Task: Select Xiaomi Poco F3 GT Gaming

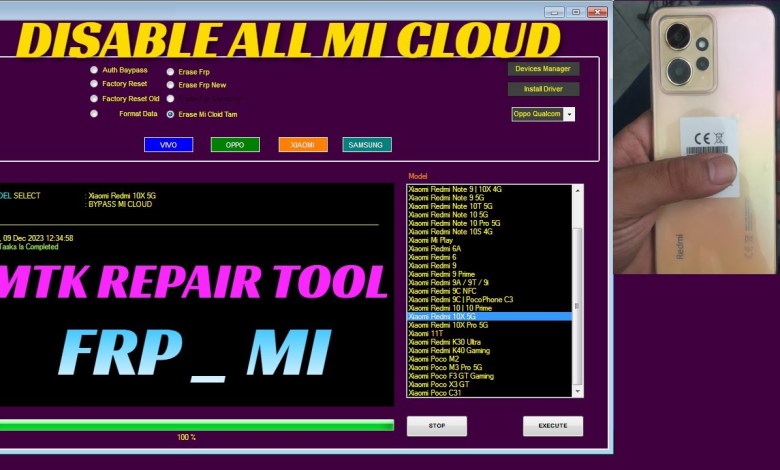Action: click(489, 376)
